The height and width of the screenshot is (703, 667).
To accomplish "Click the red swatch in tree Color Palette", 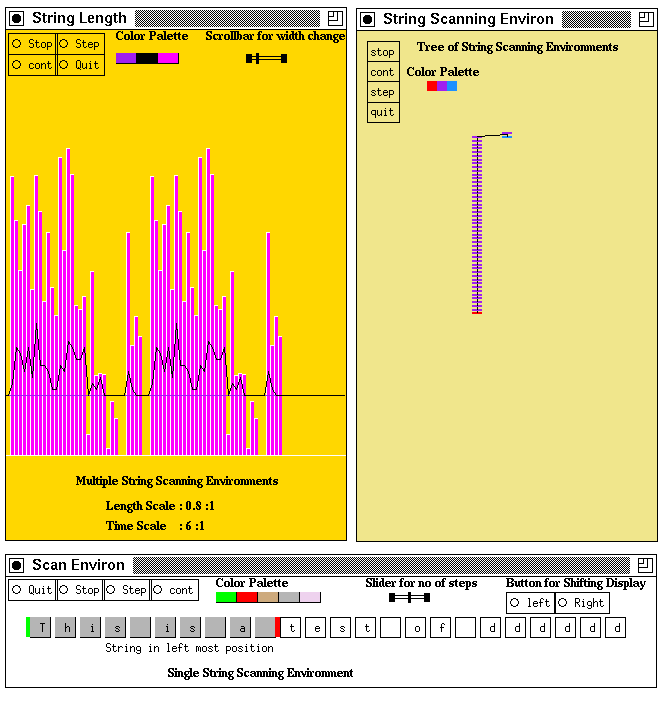I will click(432, 86).
